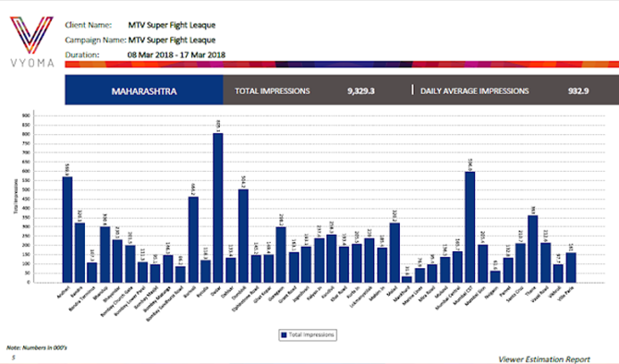Screen dimensions: 619x364
Task: Click the Total Impressions legend color swatch
Action: click(x=284, y=335)
